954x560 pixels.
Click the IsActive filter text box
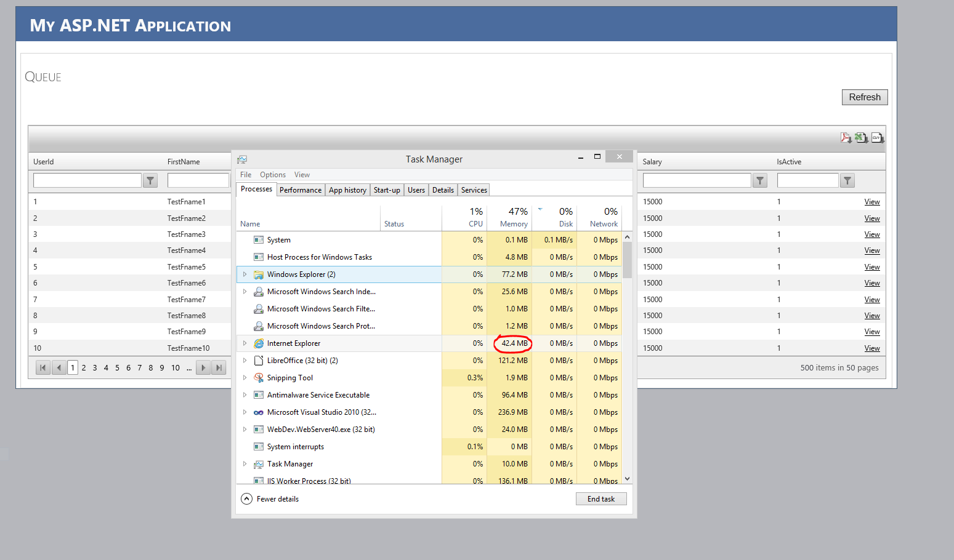tap(808, 180)
